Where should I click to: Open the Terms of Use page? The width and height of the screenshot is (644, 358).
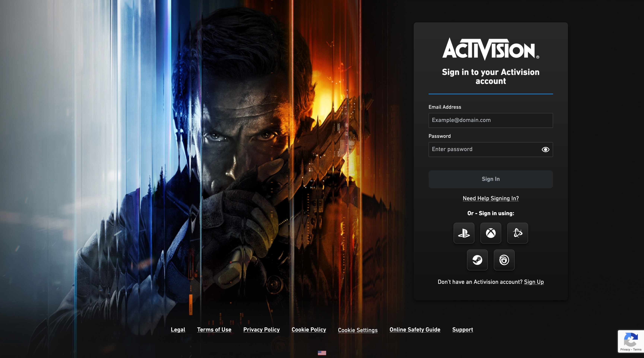pos(214,330)
